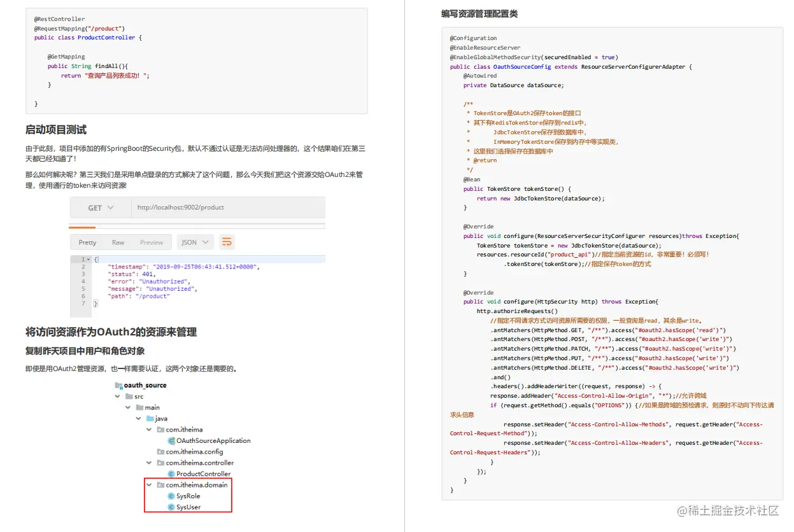Select the java folder icon
The height and width of the screenshot is (532, 794).
click(149, 418)
